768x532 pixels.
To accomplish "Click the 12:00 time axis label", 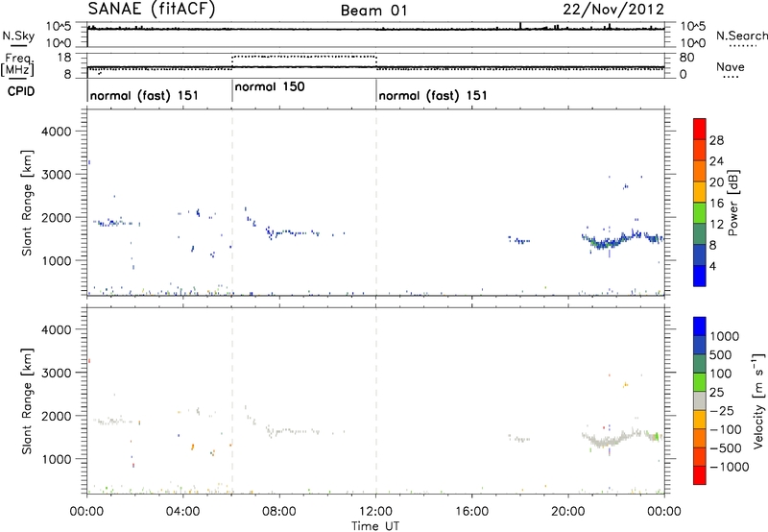I will click(x=375, y=512).
